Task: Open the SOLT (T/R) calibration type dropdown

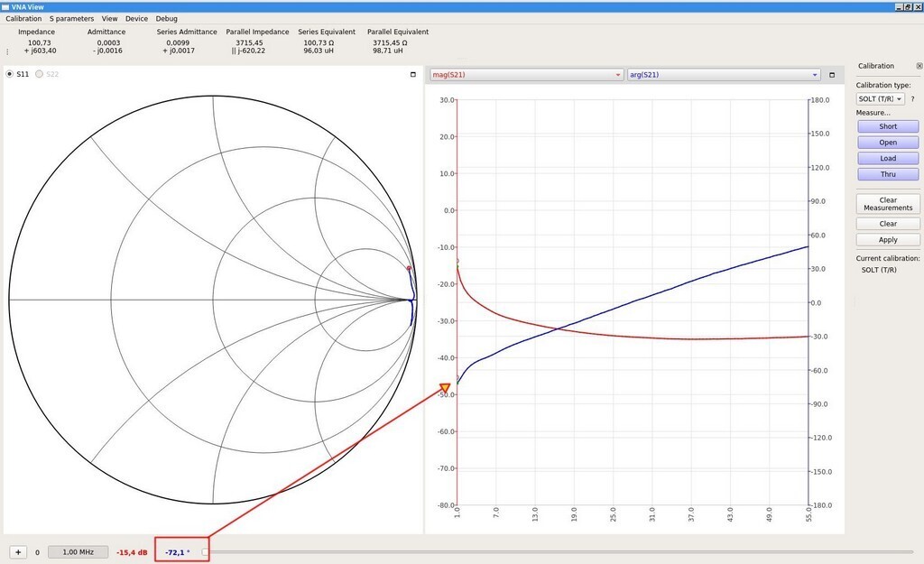Action: click(x=881, y=99)
